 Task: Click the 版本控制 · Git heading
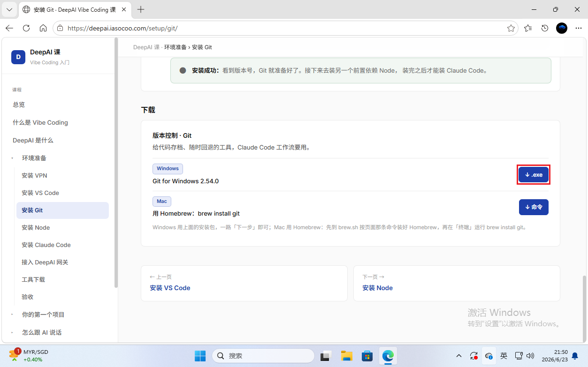172,135
